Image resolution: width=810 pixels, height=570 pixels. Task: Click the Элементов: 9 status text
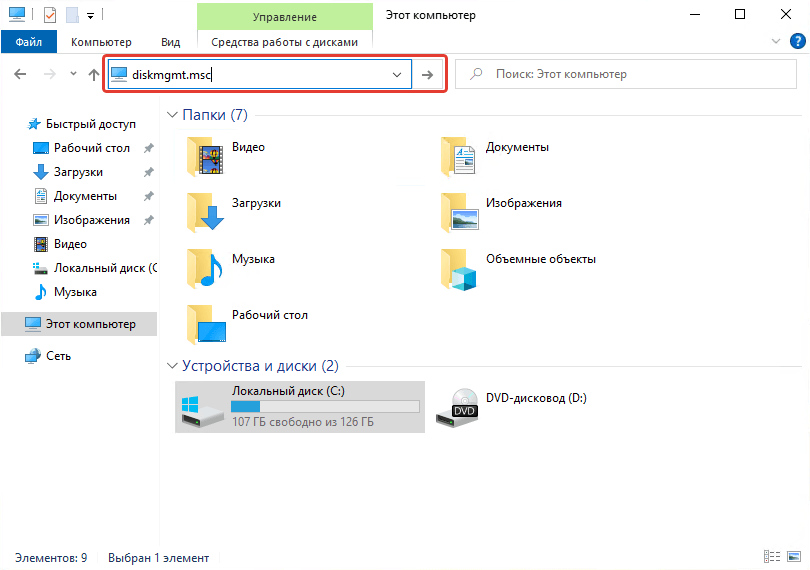pos(51,558)
